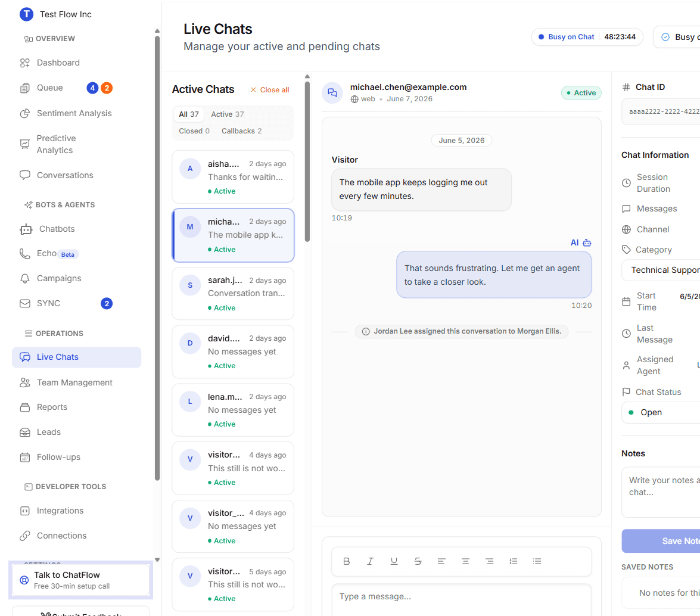Click the sidebar scrollbar down arrow
700x616 pixels.
click(157, 560)
